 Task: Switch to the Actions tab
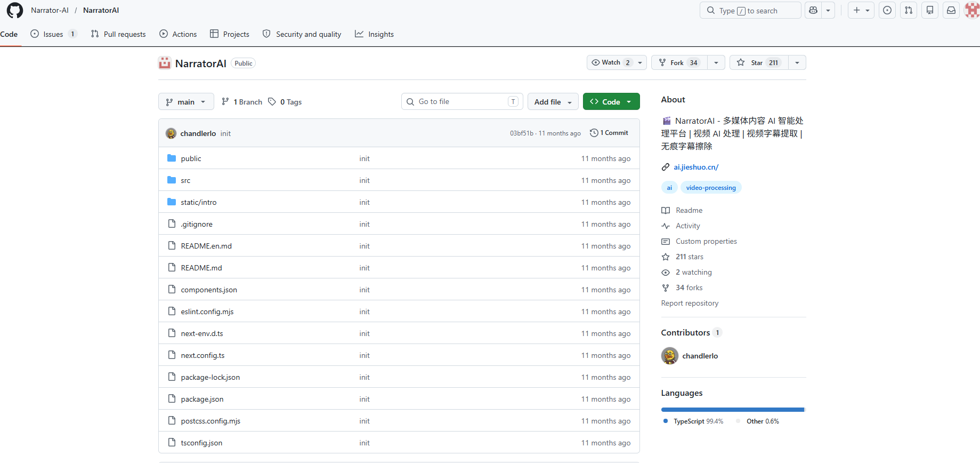179,34
